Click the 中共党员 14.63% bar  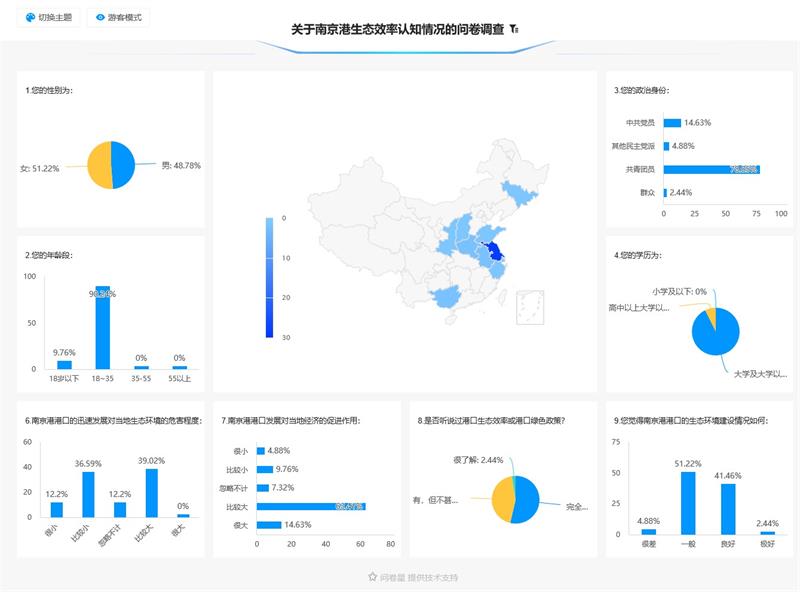[x=672, y=123]
